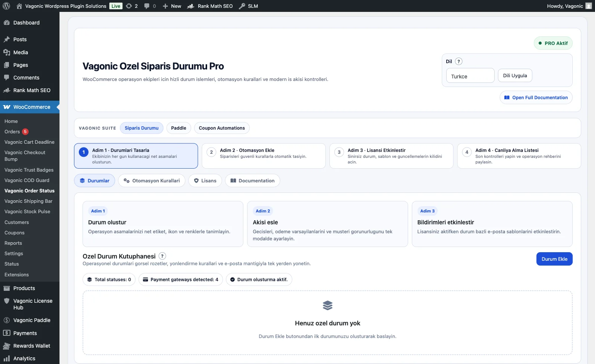Select step Adim 3 Lisansi Etkinlestir
Screen dimensions: 595x364
[x=391, y=156]
